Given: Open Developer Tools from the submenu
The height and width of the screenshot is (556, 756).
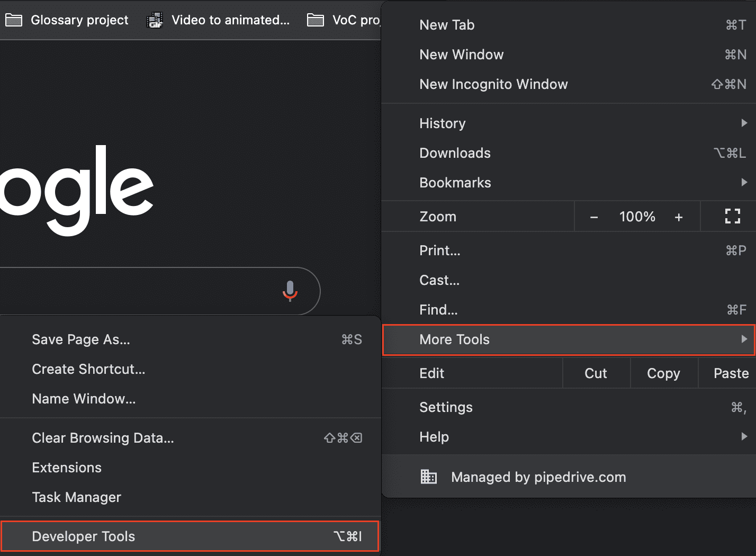Looking at the screenshot, I should pos(84,536).
